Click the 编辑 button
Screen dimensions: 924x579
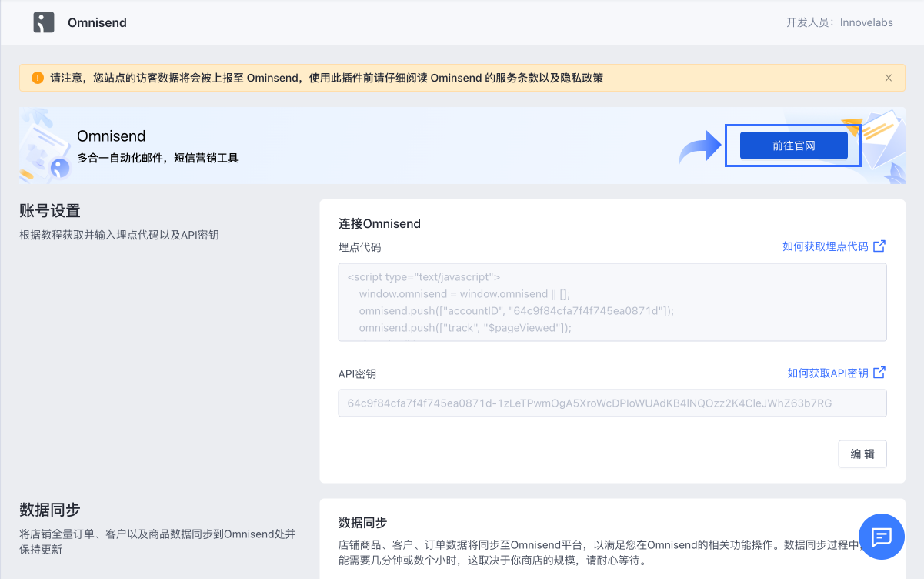[862, 453]
